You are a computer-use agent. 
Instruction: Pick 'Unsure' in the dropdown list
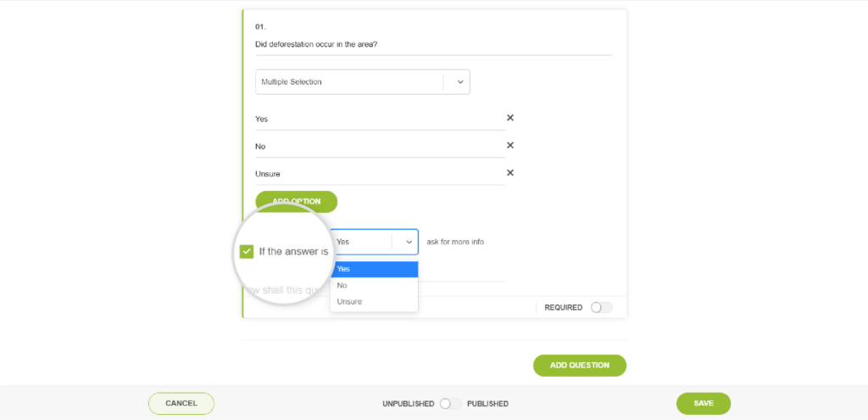(374, 301)
